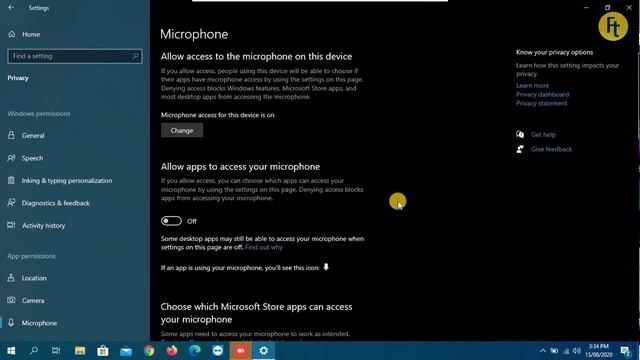Go back using the Settings back arrow
Viewport: 640px width, 360px height.
(11, 7)
